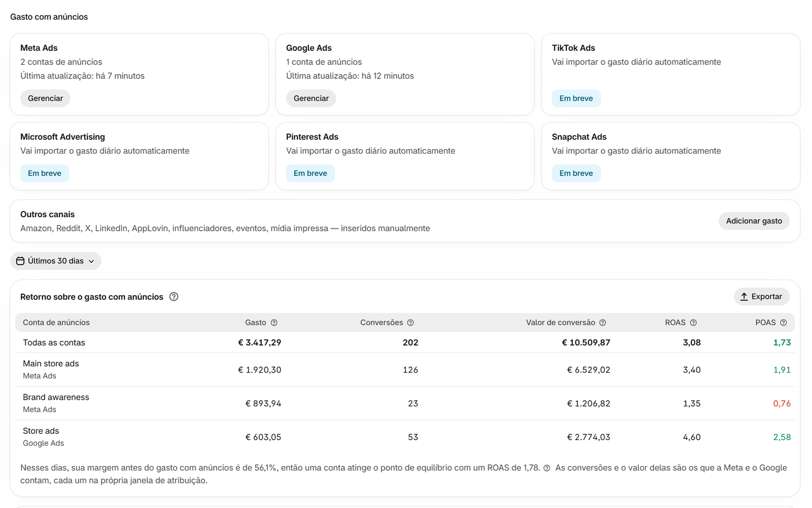Select the Store ads row name

pyautogui.click(x=41, y=431)
